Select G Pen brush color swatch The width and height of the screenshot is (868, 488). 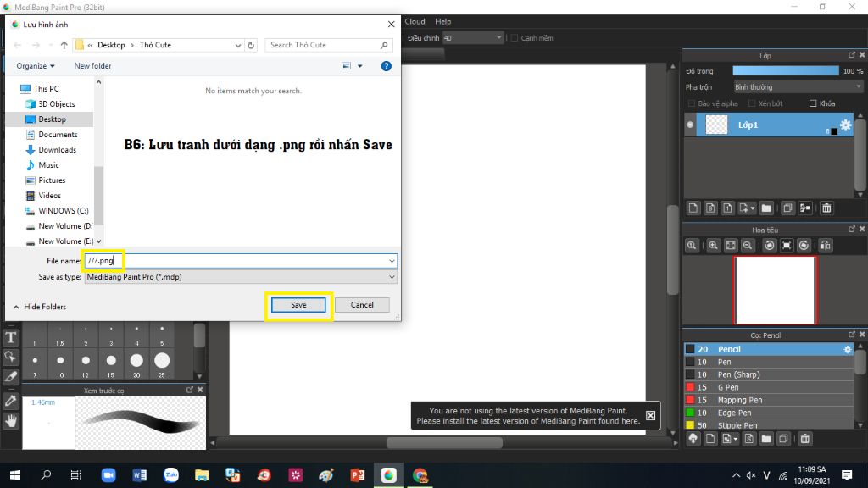690,387
